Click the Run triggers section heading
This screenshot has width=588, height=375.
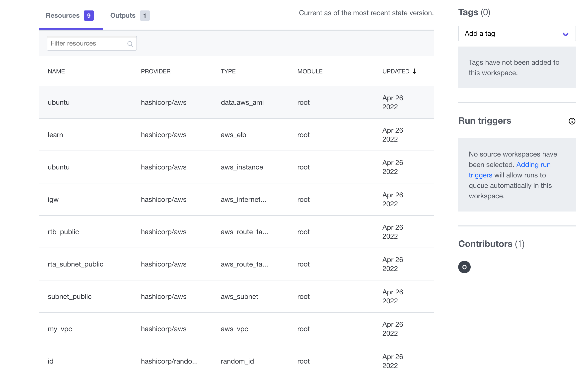(485, 121)
